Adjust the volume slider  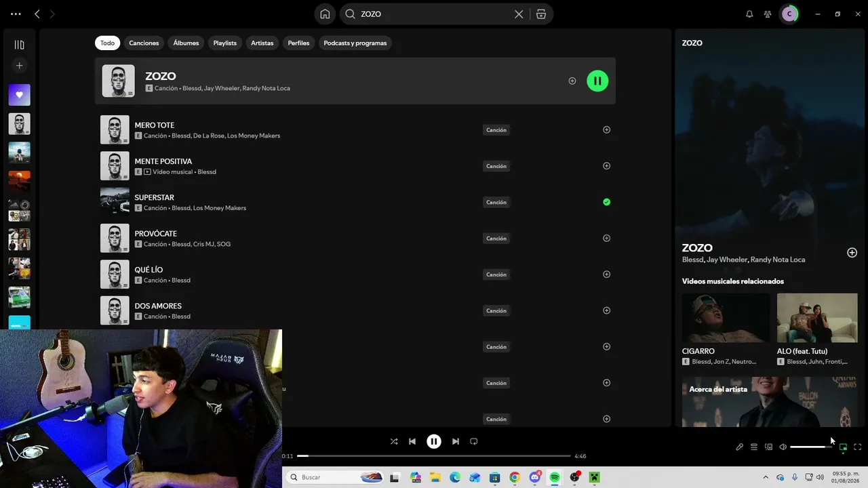tap(810, 447)
